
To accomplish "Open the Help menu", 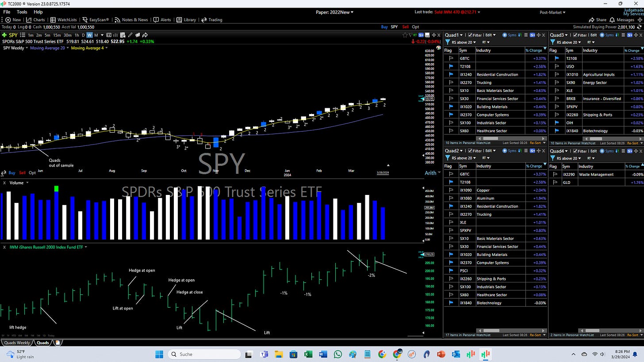I will pos(38,12).
